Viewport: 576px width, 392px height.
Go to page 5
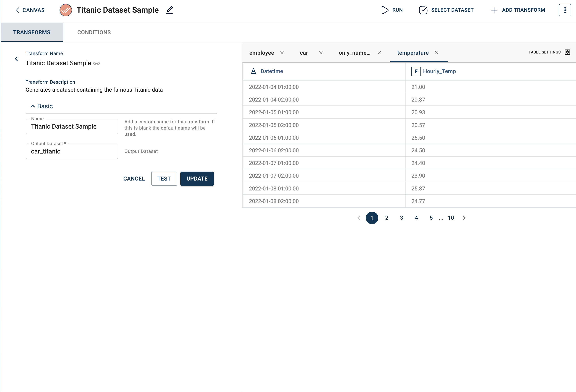click(431, 218)
